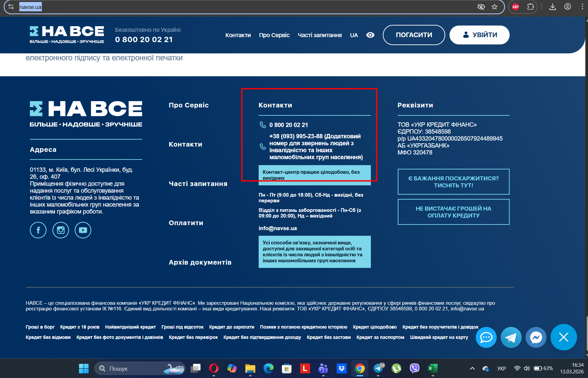Open Кредит без підтвердження доходу link

pyautogui.click(x=262, y=337)
